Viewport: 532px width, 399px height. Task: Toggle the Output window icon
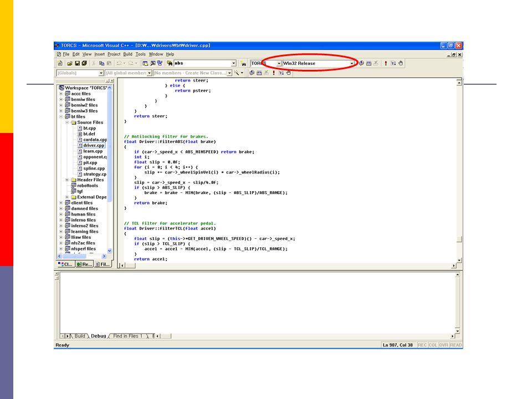click(153, 63)
